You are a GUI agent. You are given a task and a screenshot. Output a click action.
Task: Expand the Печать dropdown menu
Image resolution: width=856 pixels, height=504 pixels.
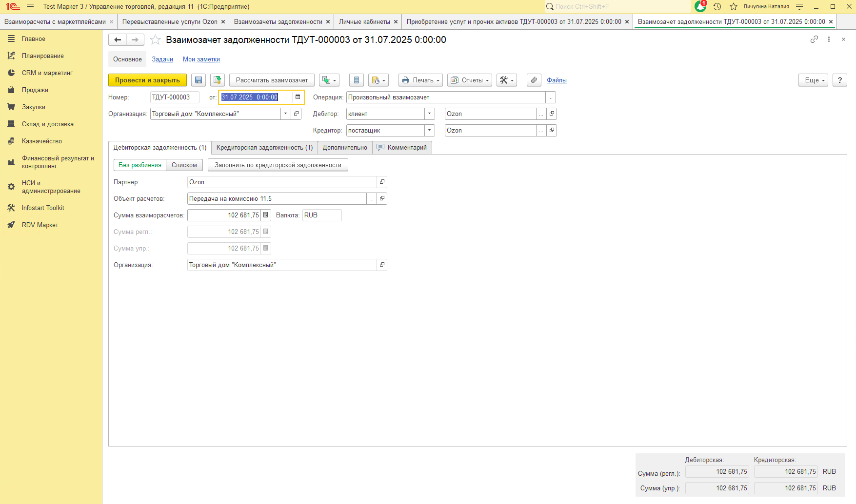420,80
